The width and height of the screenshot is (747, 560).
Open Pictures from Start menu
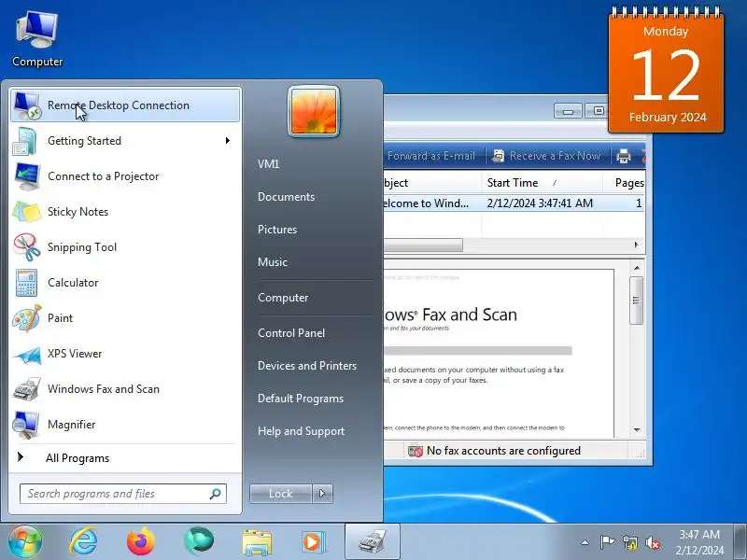tap(277, 230)
